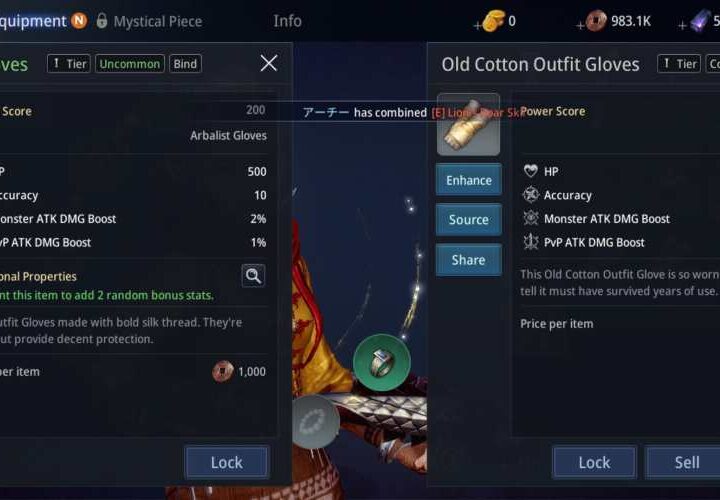This screenshot has width=720, height=500.
Task: Click the copper coin currency icon
Action: pos(596,21)
